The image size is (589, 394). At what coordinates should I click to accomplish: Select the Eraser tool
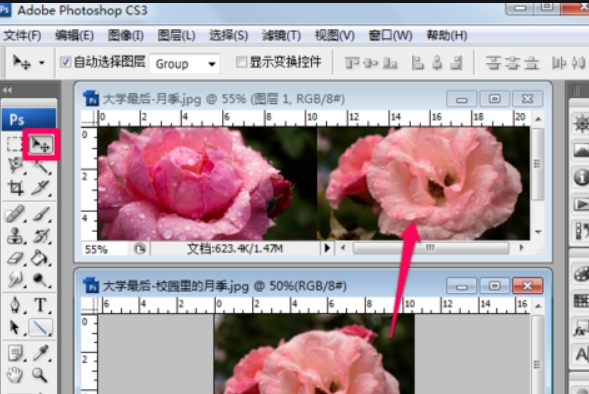pyautogui.click(x=15, y=258)
